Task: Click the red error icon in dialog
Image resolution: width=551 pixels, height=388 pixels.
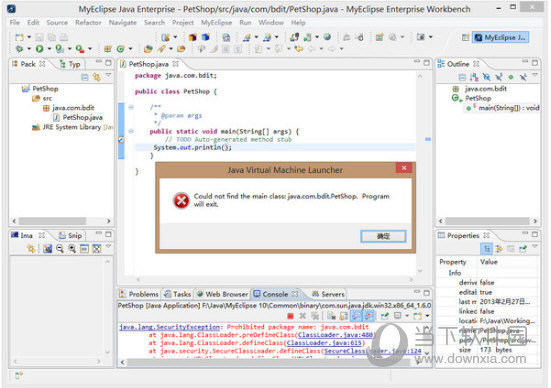Action: pyautogui.click(x=181, y=201)
